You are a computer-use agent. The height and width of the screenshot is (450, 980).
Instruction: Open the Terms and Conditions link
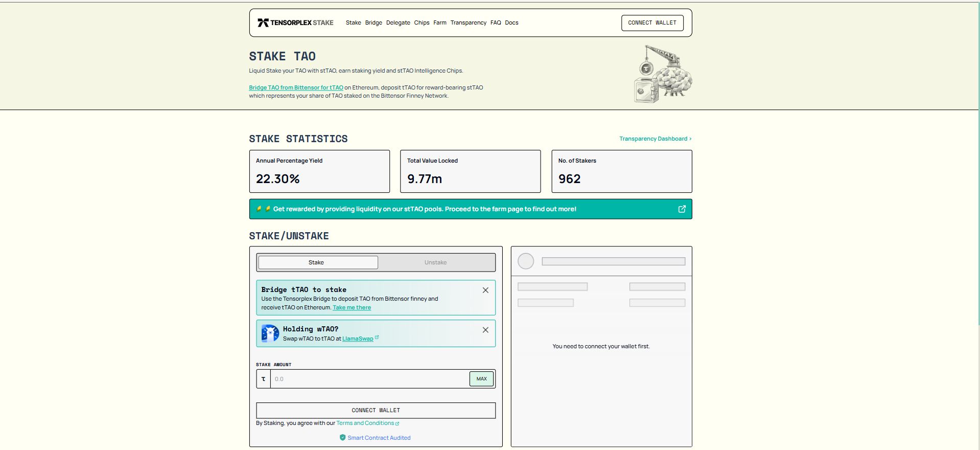click(x=365, y=423)
